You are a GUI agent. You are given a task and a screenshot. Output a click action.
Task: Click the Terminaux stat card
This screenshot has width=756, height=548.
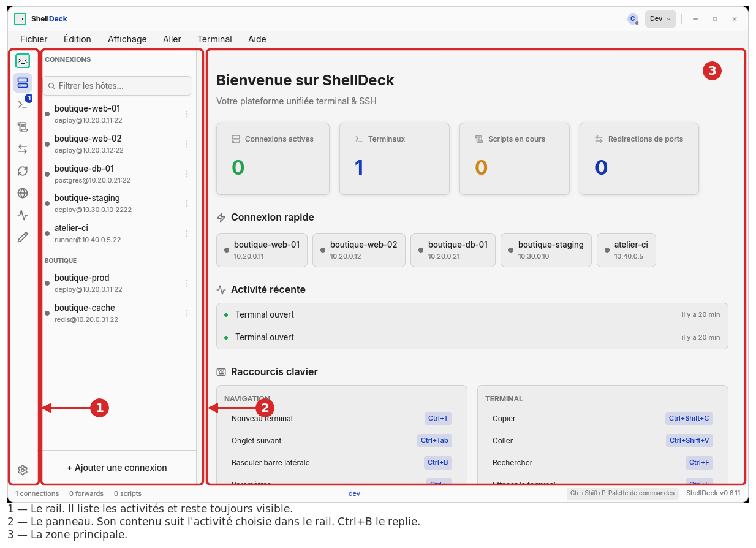(x=395, y=159)
